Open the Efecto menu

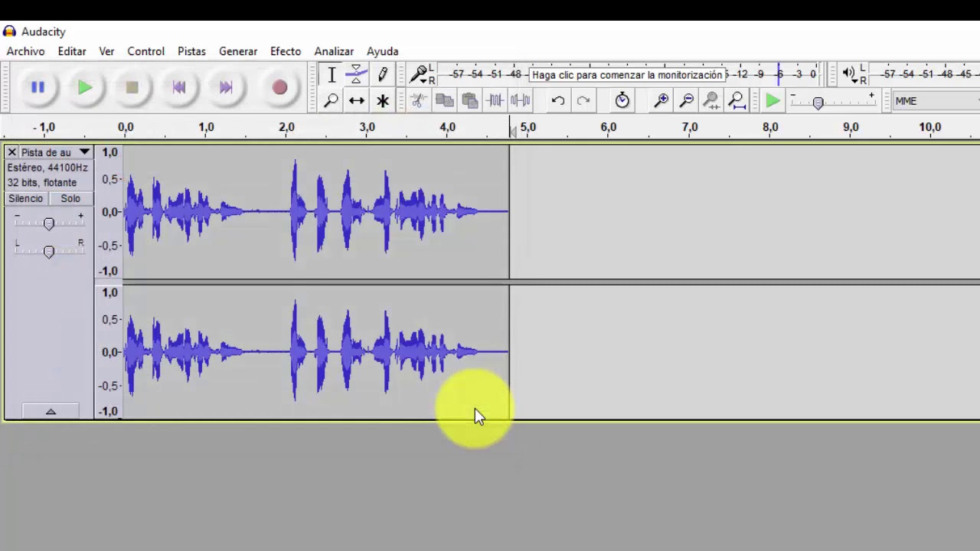click(286, 51)
